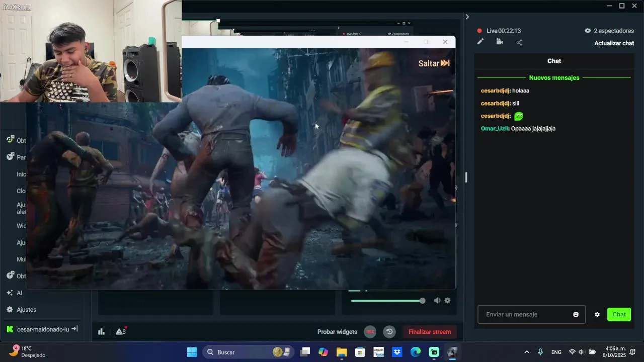Click Finalizar stream button

(430, 332)
